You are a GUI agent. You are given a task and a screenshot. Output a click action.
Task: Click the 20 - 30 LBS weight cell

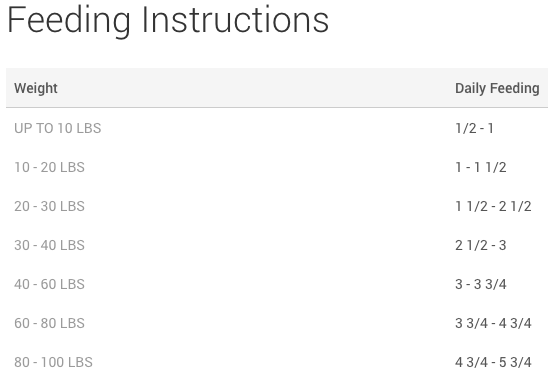(x=49, y=206)
